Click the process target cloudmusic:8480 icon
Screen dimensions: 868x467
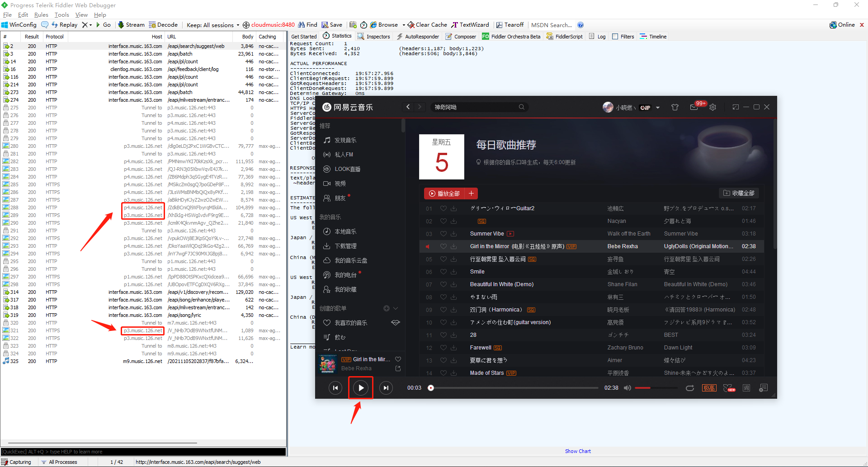(x=246, y=25)
